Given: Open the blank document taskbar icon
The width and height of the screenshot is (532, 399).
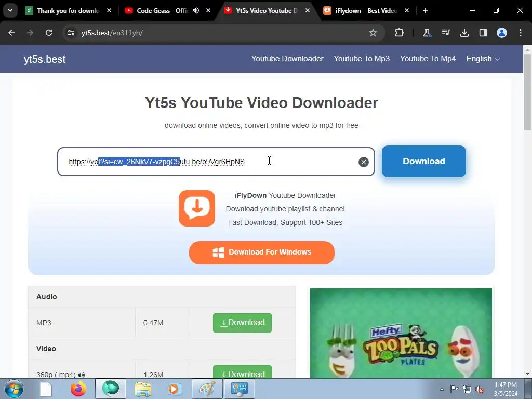Looking at the screenshot, I should (46, 389).
